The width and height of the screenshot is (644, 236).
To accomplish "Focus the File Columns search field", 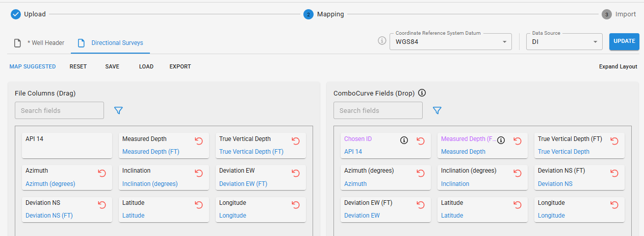I will tap(59, 110).
